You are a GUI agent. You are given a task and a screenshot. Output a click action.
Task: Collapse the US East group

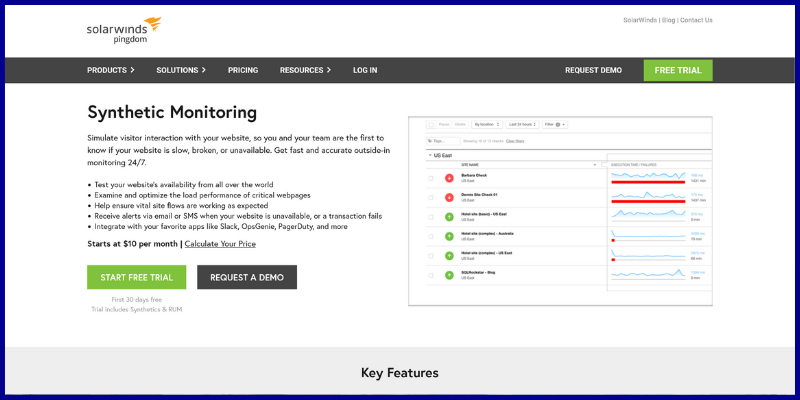[430, 155]
